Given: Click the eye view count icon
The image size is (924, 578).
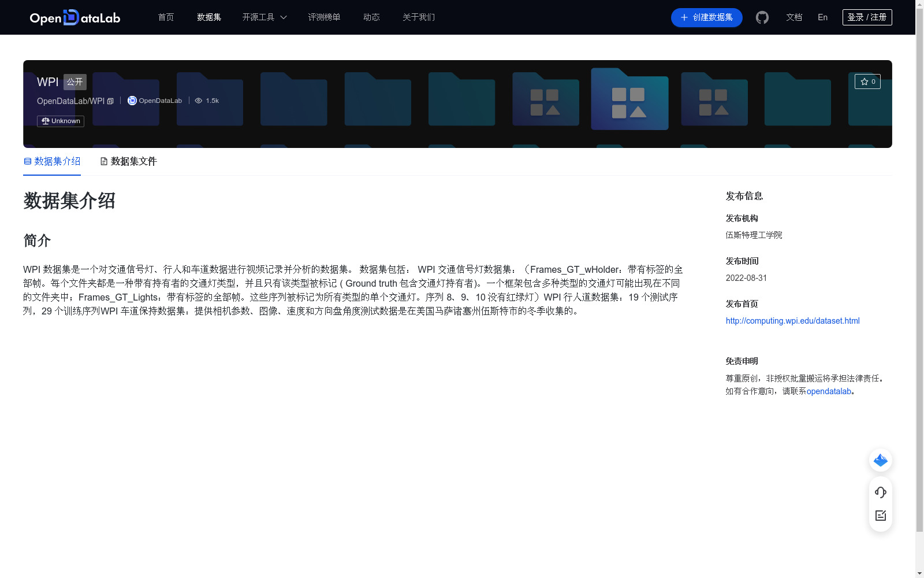Looking at the screenshot, I should pyautogui.click(x=199, y=101).
